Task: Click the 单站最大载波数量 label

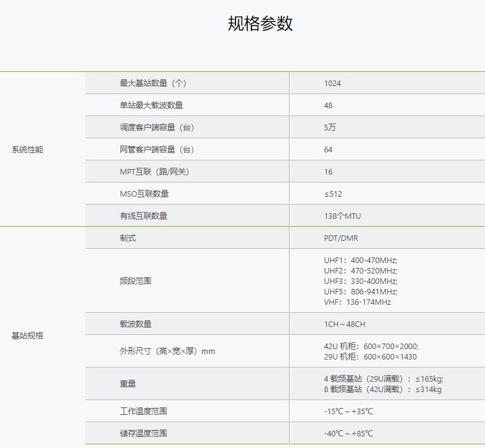Action: click(x=151, y=105)
